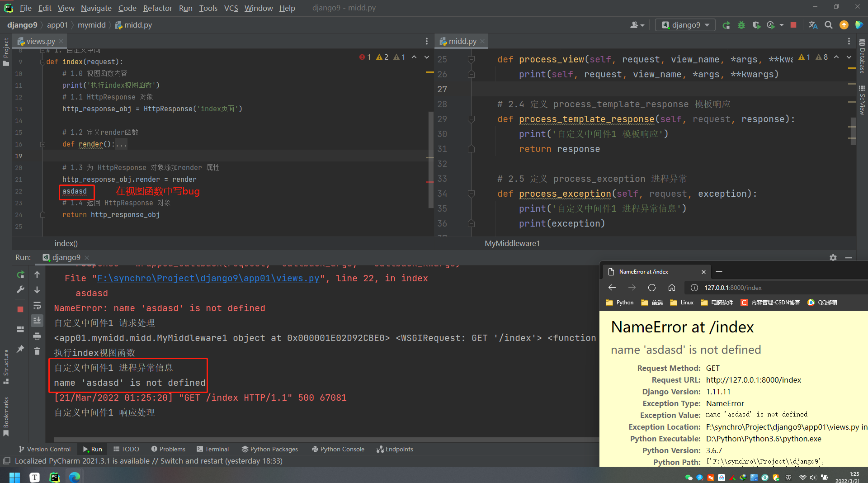
Task: Click the wrench settings icon in Run panel
Action: click(20, 289)
